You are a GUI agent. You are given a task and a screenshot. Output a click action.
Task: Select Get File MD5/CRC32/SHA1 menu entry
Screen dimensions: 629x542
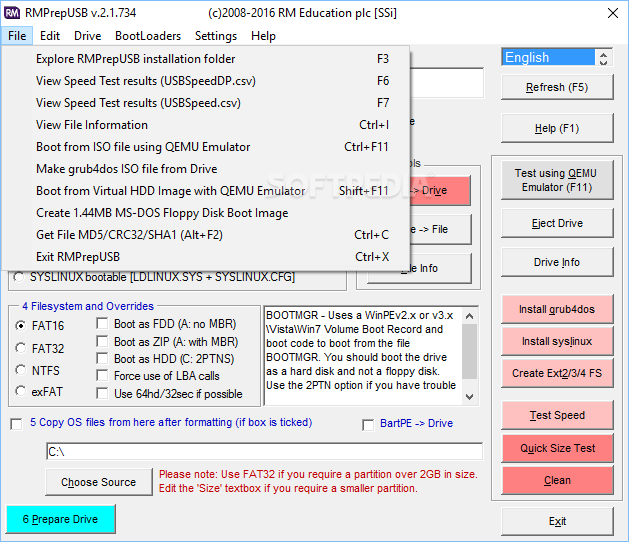pyautogui.click(x=205, y=235)
